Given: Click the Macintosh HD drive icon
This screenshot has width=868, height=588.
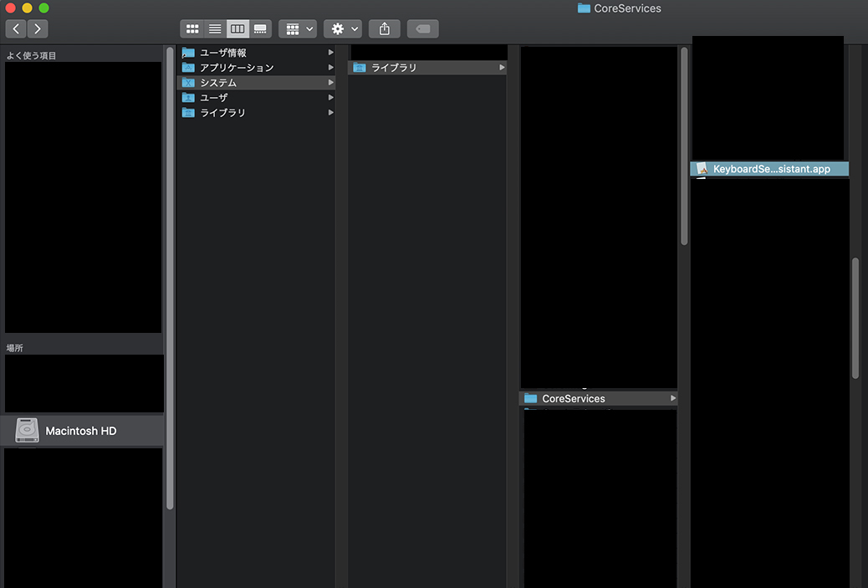Looking at the screenshot, I should tap(27, 430).
